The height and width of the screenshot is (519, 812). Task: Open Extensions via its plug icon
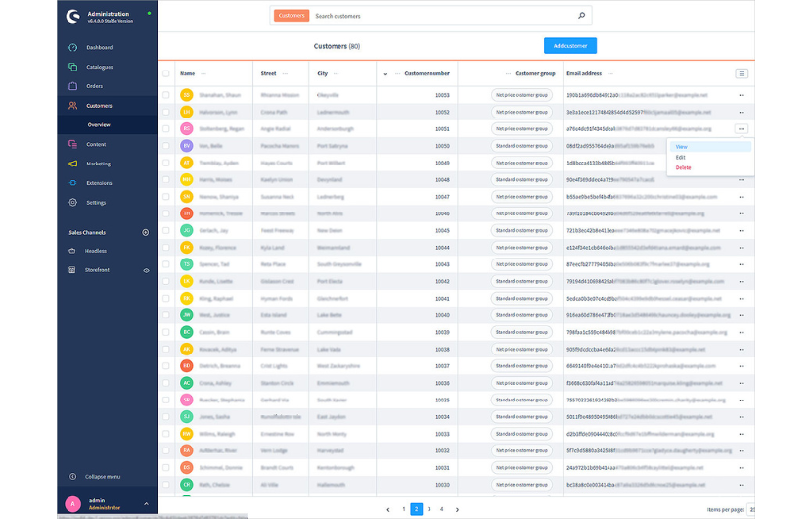(x=72, y=183)
